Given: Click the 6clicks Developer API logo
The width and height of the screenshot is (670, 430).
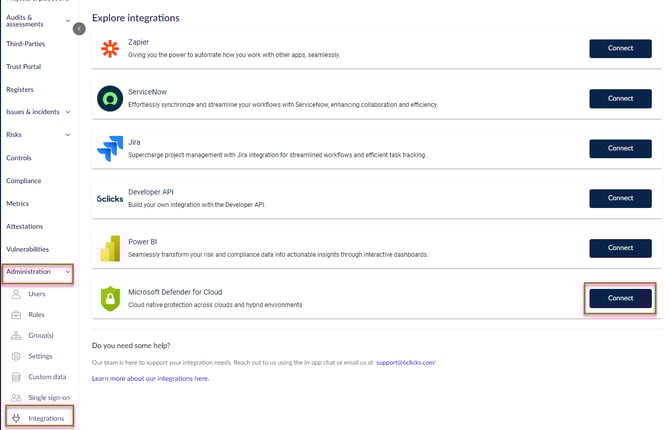Looking at the screenshot, I should point(109,198).
